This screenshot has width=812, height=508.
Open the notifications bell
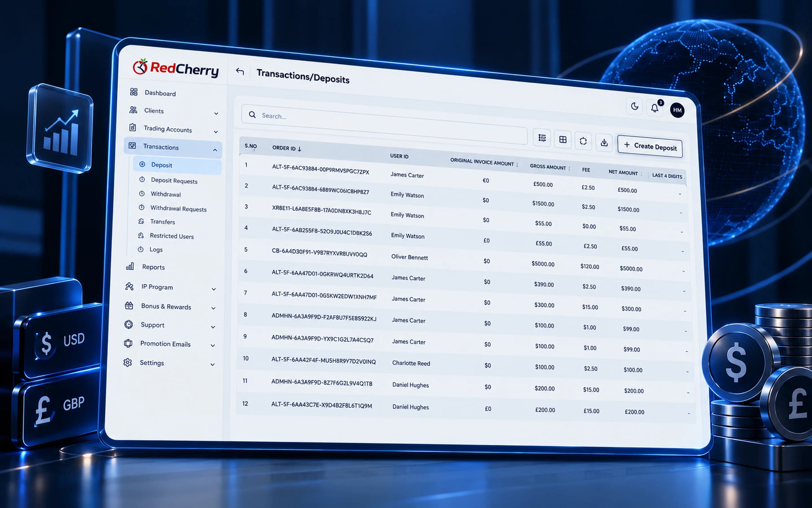(x=655, y=108)
